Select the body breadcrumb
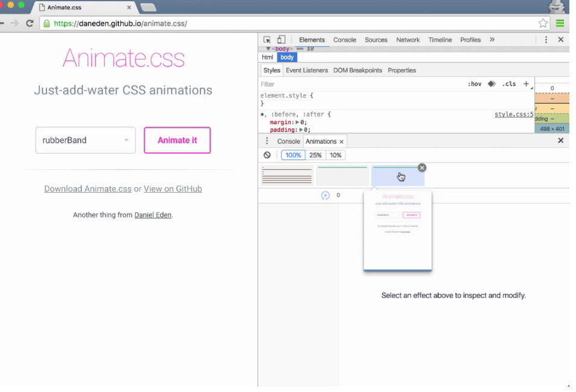The height and width of the screenshot is (392, 576). click(x=287, y=57)
